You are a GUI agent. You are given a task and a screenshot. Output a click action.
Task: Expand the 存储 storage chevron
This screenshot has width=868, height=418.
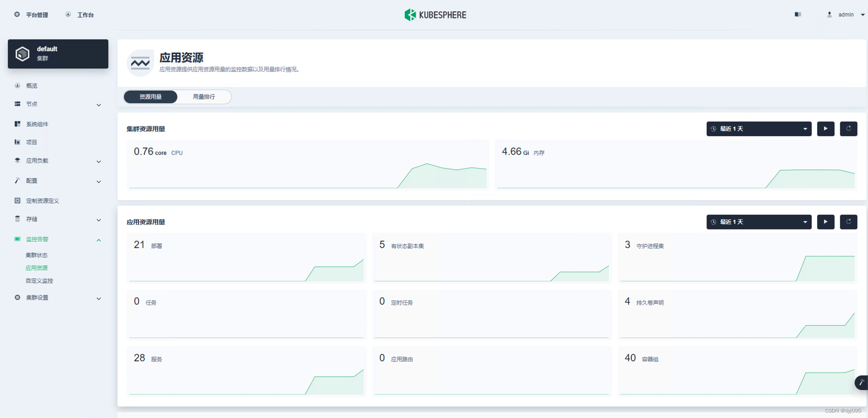pyautogui.click(x=99, y=220)
